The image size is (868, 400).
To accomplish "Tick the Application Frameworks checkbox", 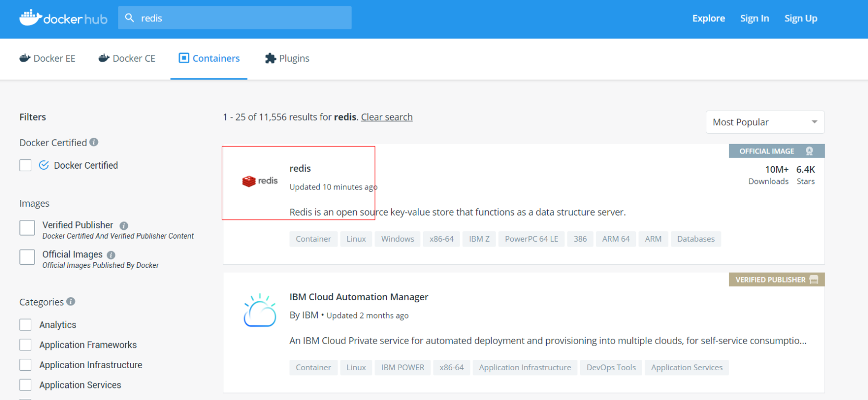I will [26, 345].
